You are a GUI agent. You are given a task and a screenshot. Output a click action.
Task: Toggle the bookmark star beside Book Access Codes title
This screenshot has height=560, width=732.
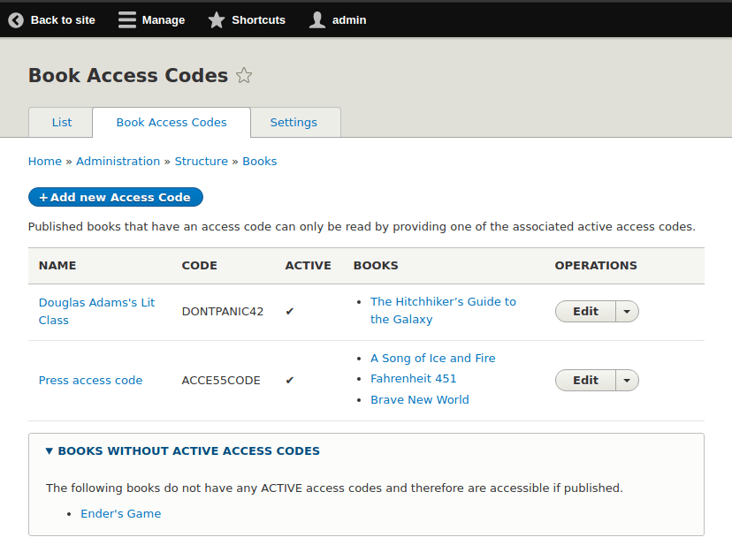[x=244, y=76]
